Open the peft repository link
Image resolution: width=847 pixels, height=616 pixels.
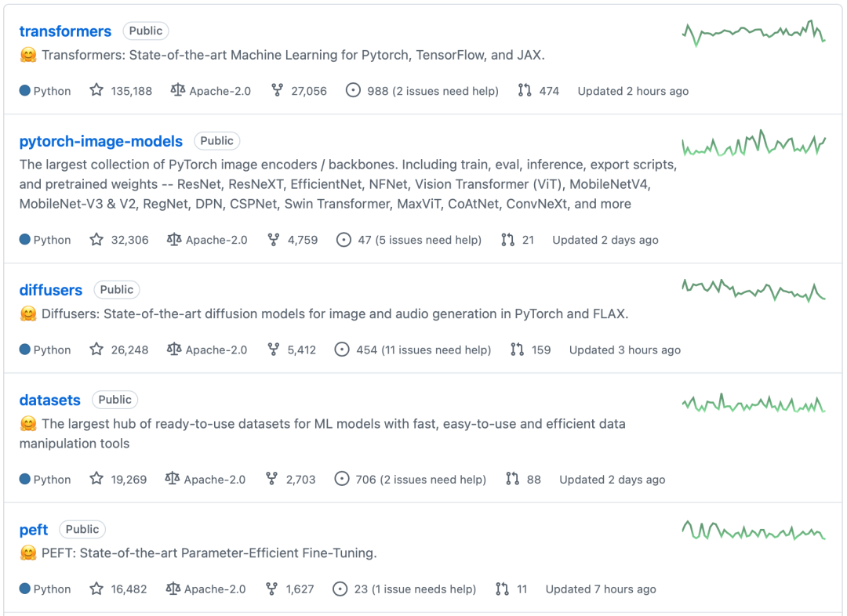[34, 530]
